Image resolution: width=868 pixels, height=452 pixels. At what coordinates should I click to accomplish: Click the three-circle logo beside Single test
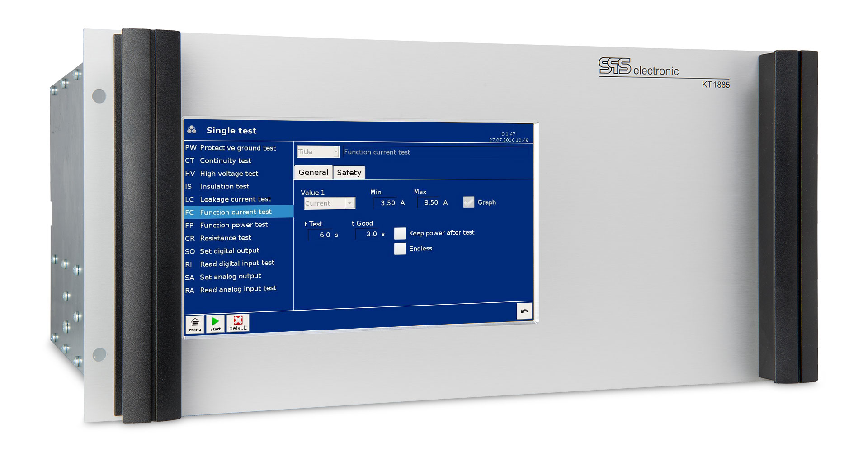pyautogui.click(x=192, y=130)
